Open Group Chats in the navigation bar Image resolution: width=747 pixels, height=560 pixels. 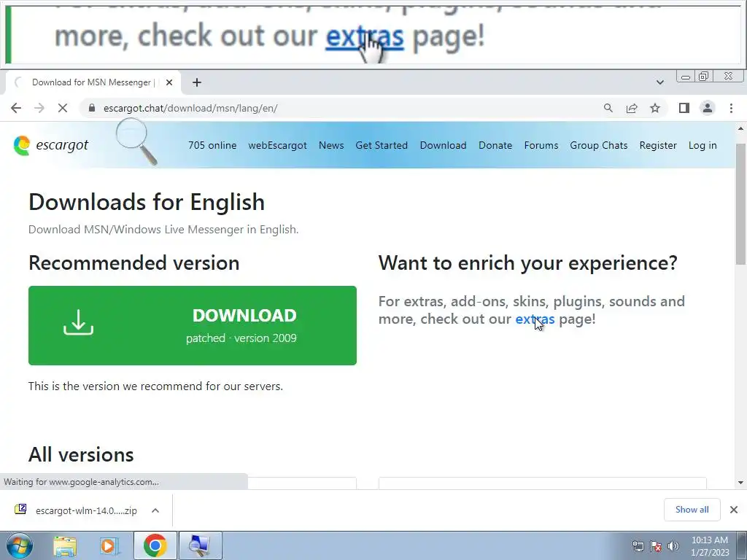coord(599,145)
